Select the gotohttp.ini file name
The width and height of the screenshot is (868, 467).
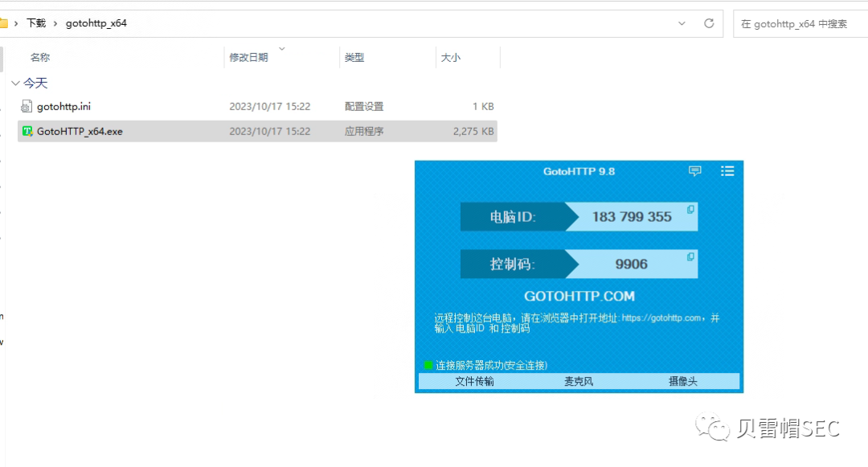coord(63,106)
